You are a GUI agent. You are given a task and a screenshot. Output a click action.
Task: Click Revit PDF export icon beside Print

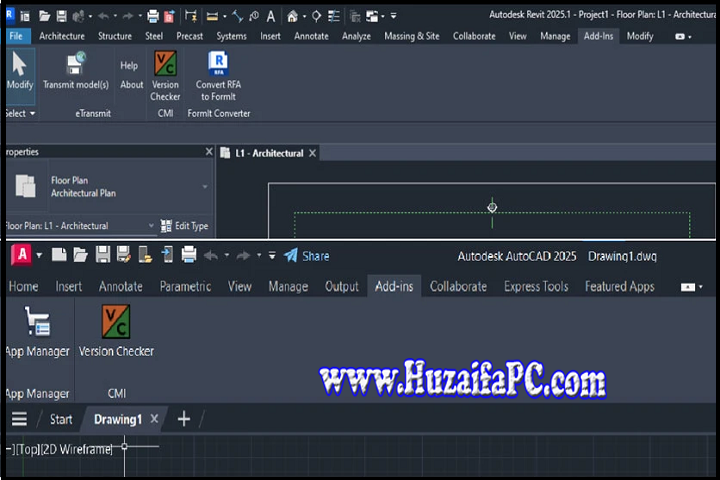[x=169, y=17]
